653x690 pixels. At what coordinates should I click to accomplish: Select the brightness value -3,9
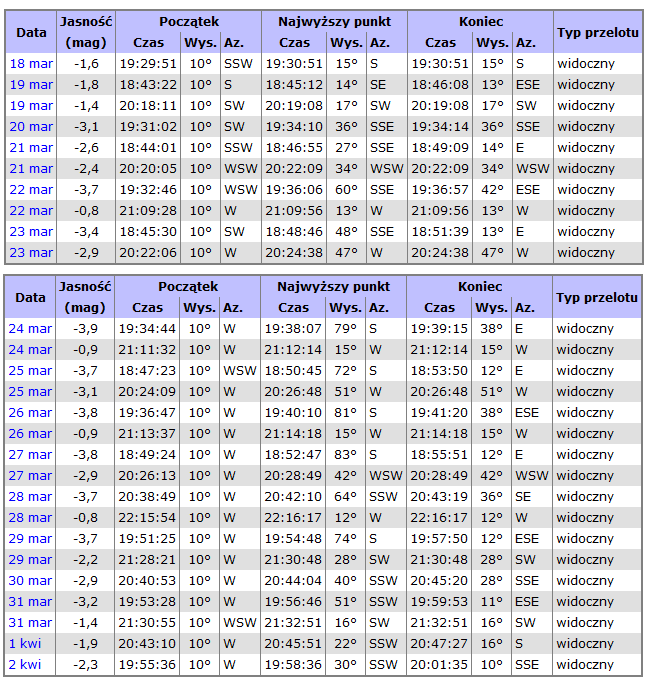click(85, 329)
